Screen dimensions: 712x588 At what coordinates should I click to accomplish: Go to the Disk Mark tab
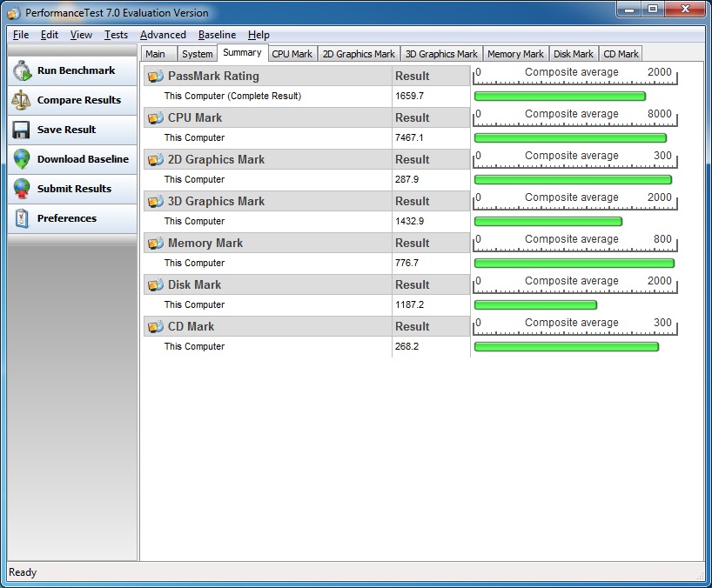point(574,54)
